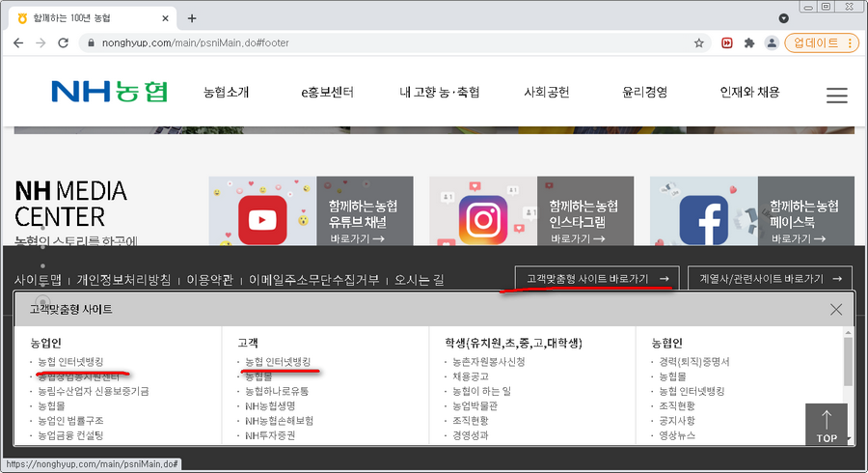Open the tab search dropdown arrow
868x473 pixels.
point(784,18)
